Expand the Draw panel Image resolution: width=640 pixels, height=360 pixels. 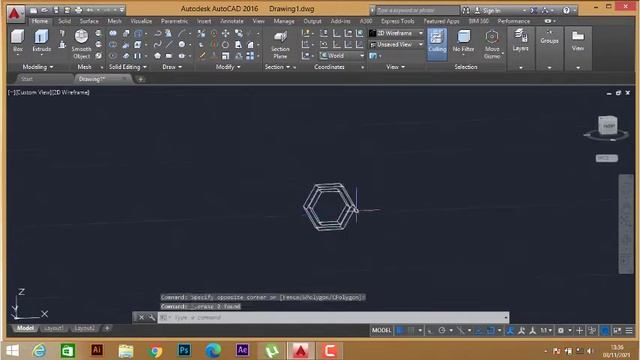[172, 67]
